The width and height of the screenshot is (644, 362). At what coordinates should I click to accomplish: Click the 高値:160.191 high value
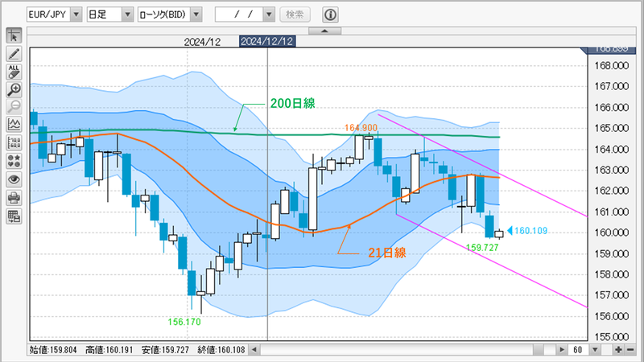tap(109, 350)
